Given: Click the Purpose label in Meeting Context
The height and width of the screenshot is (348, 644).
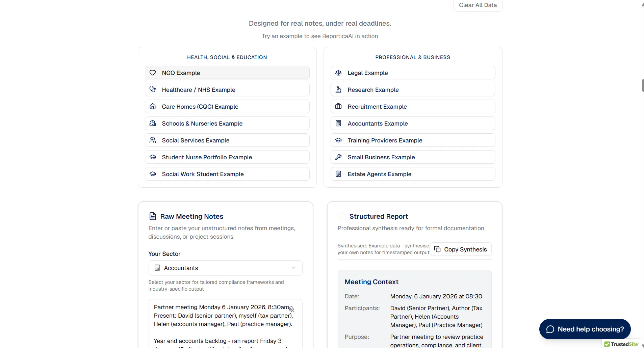Looking at the screenshot, I should [x=357, y=337].
